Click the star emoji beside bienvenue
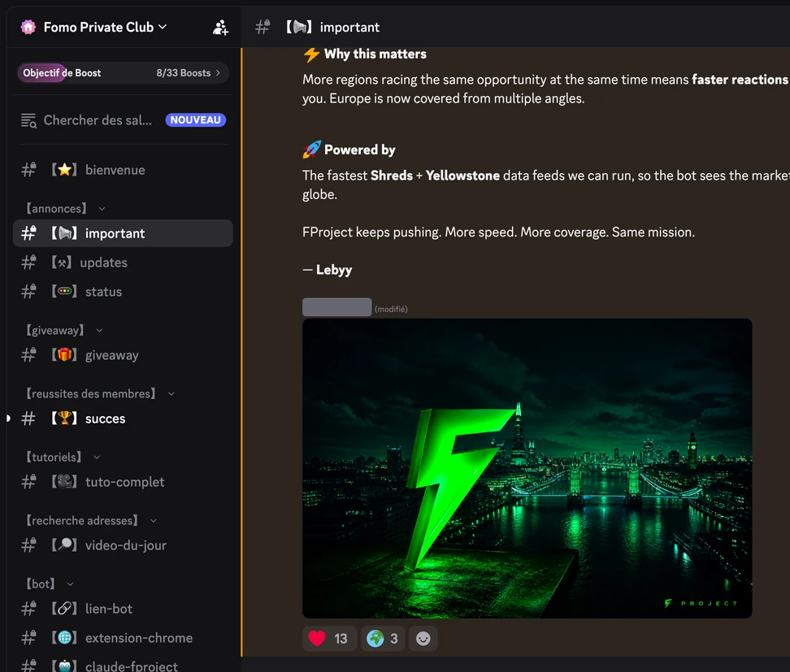790x672 pixels. 64,170
